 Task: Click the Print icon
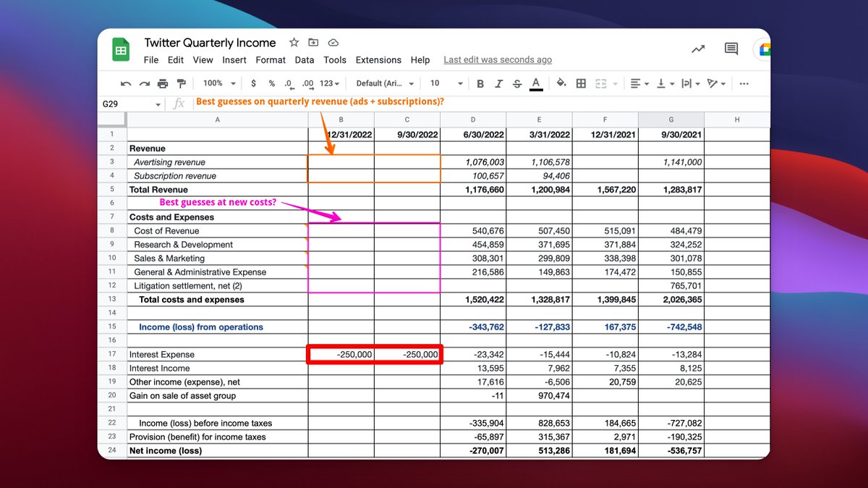click(163, 84)
